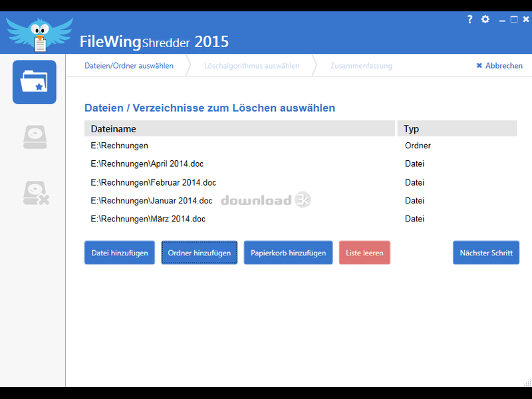The image size is (532, 399).
Task: Close the FileWing Shredder window
Action: [x=526, y=19]
